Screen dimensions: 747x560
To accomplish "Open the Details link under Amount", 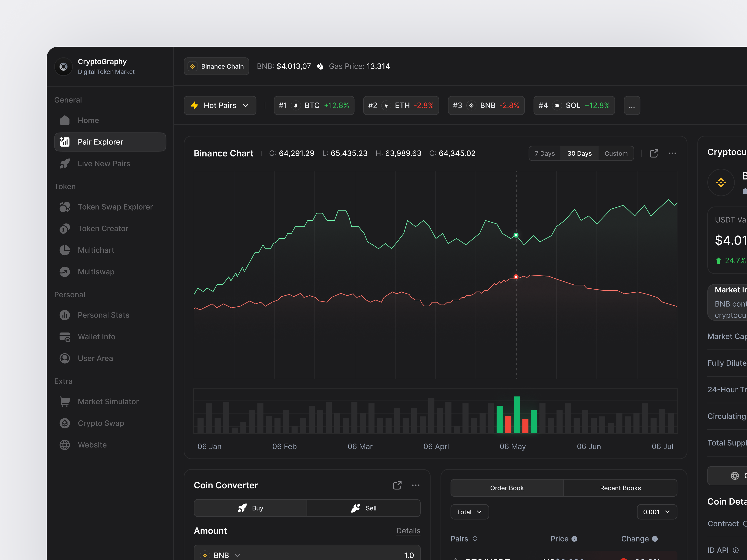I will click(x=408, y=531).
